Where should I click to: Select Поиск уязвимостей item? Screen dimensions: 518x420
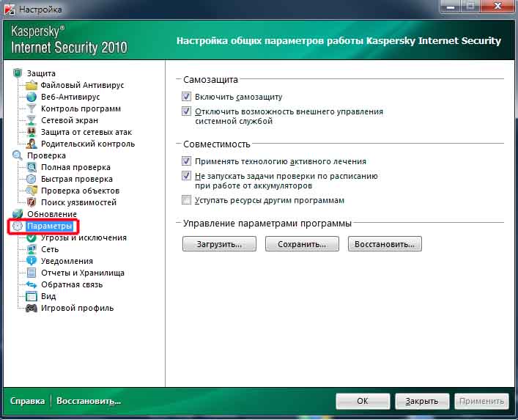point(78,202)
